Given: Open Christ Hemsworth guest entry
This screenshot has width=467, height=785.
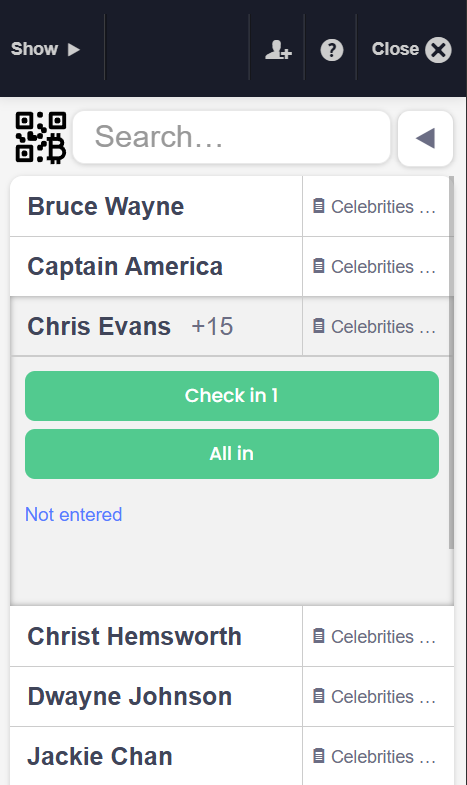Looking at the screenshot, I should 156,636.
